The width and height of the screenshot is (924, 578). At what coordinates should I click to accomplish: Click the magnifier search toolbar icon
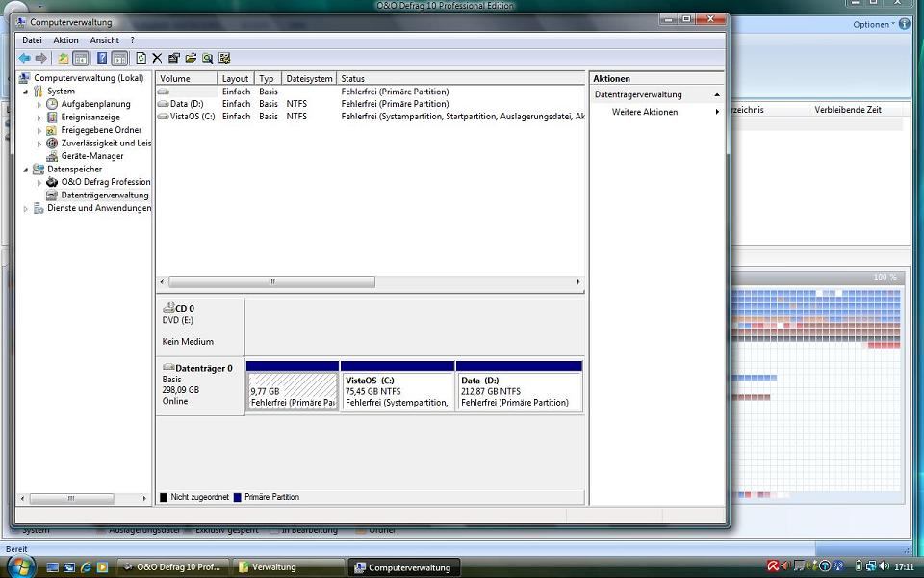207,58
